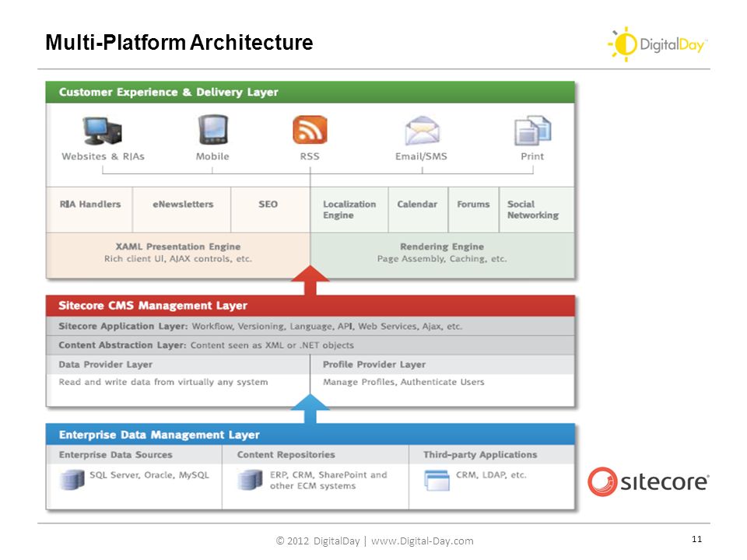This screenshot has height=560, width=747.
Task: Click the Content Abstraction Layer row
Action: [x=310, y=345]
